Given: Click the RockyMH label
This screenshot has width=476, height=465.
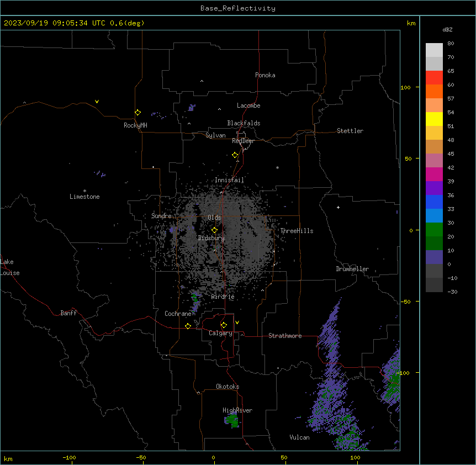Looking at the screenshot, I should pyautogui.click(x=135, y=125).
